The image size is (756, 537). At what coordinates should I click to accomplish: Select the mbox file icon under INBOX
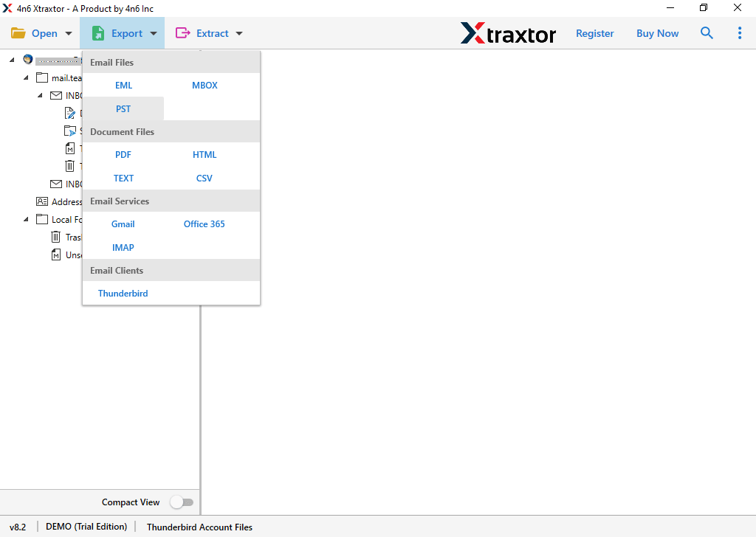coord(70,148)
